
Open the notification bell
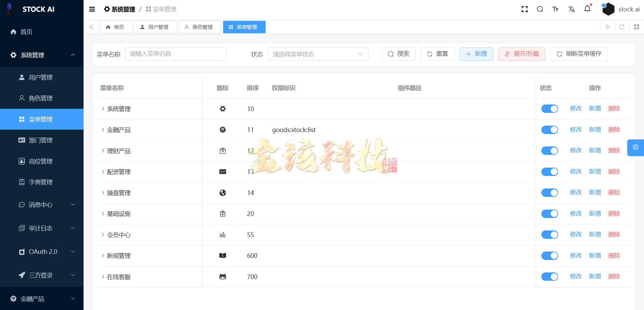tap(588, 9)
